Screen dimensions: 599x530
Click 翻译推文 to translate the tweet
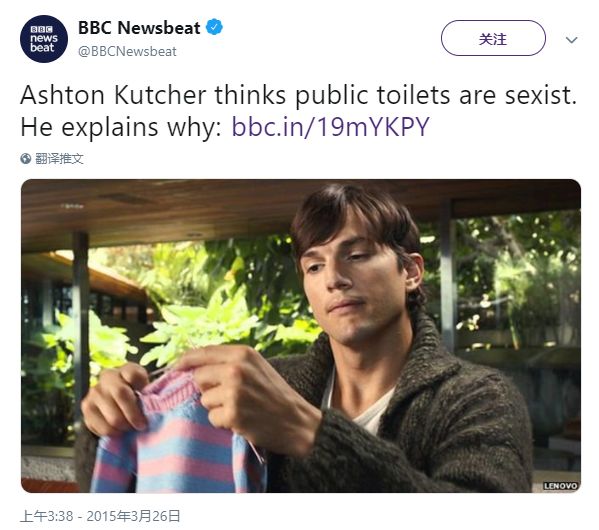point(59,159)
